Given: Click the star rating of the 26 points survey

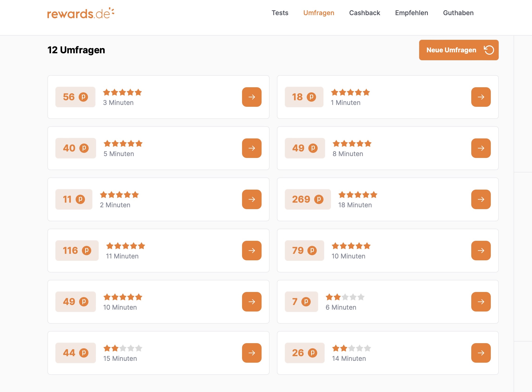Looking at the screenshot, I should (x=352, y=348).
